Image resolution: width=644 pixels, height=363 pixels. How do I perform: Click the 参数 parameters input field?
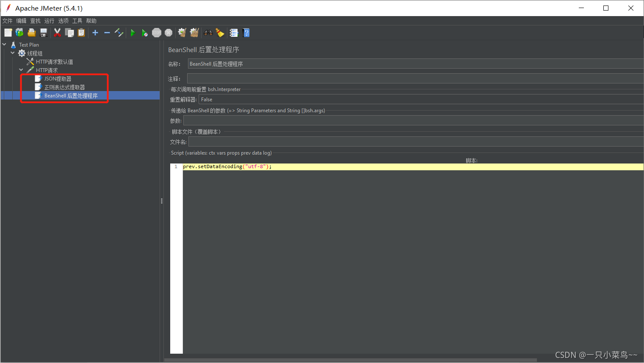413,121
